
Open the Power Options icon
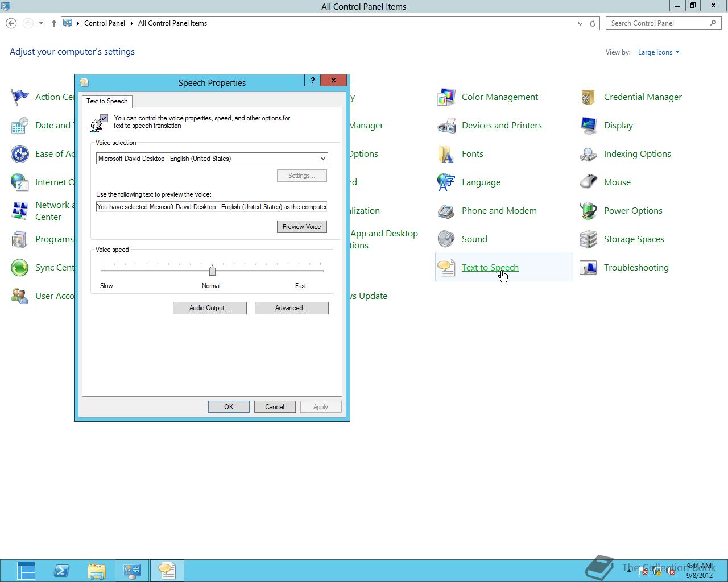[589, 211]
